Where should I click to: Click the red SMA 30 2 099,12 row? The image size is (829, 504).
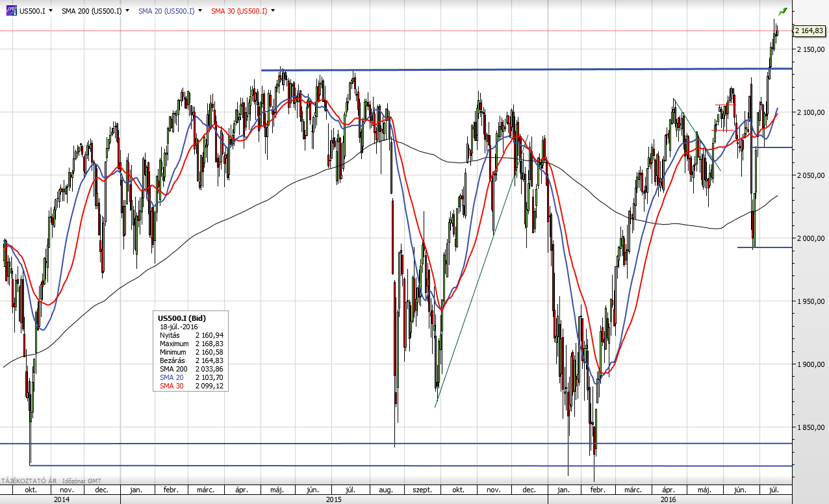(191, 386)
